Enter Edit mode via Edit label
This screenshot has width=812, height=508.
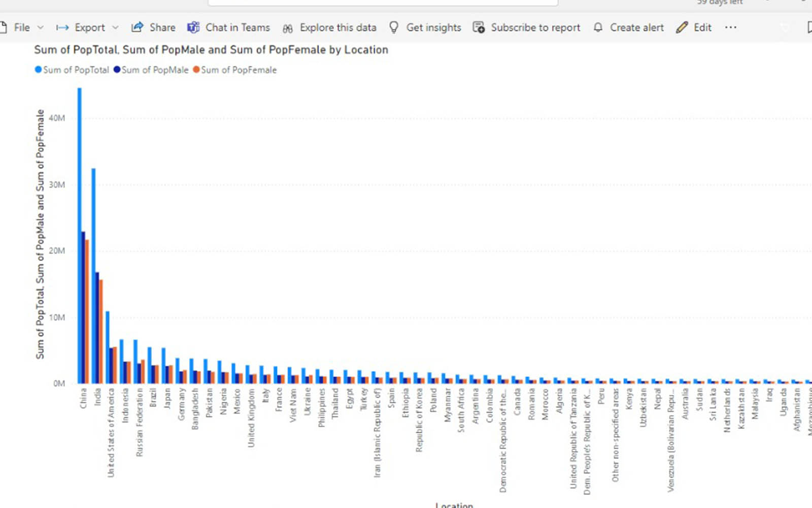coord(703,27)
